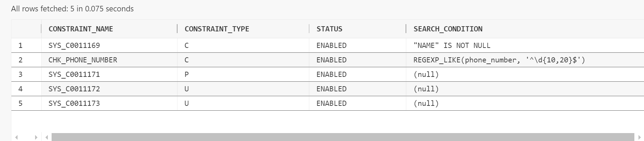Click the right-pointing arrow near row gutter
644x141 pixels.
36,137
